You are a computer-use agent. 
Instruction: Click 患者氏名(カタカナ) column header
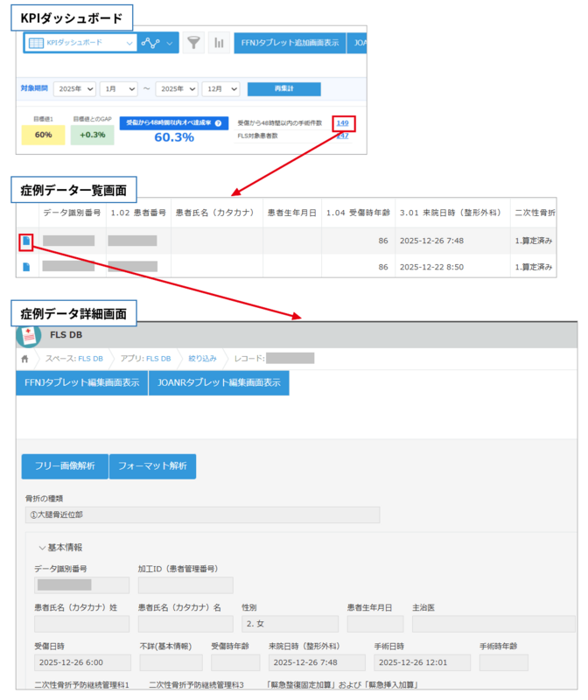coord(217,213)
